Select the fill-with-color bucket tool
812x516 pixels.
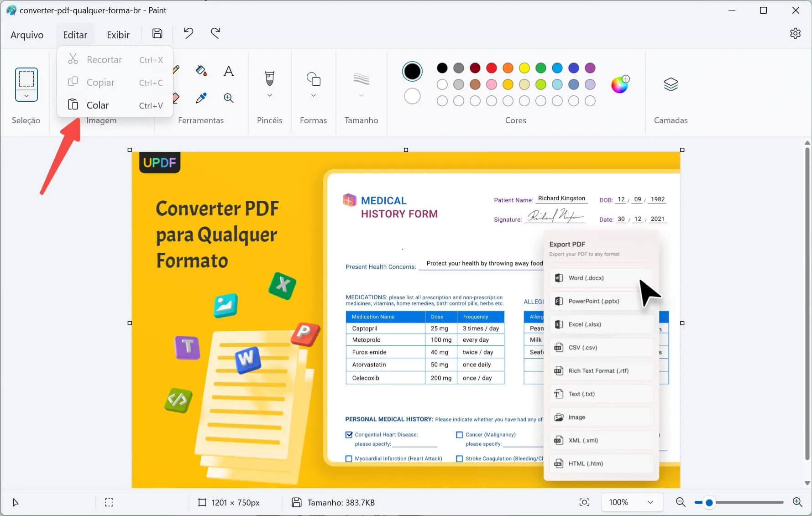[201, 71]
